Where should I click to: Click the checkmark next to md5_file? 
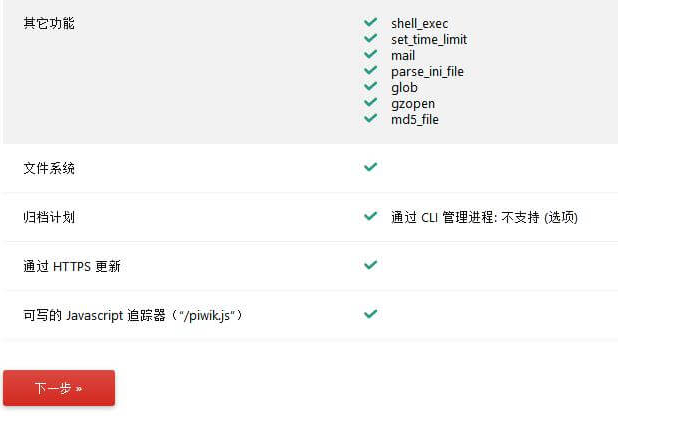370,118
